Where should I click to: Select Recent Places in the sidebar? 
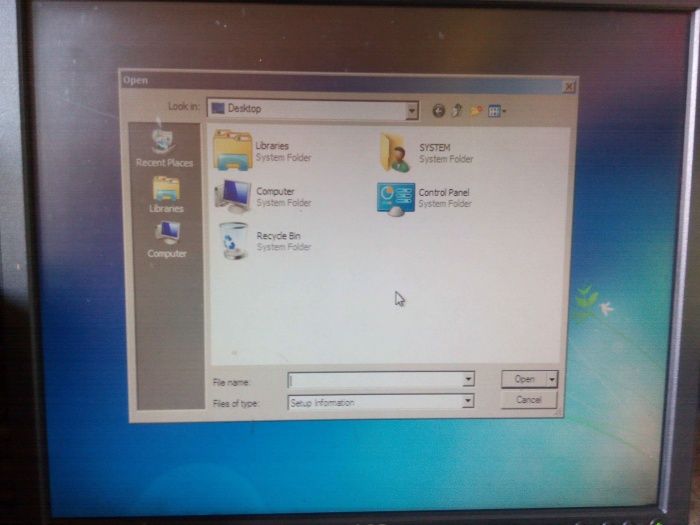tap(164, 148)
